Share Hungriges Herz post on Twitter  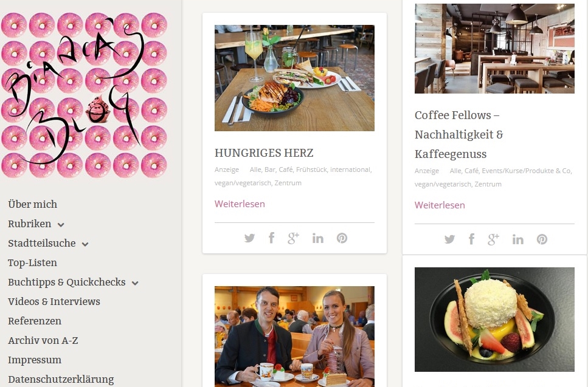pyautogui.click(x=249, y=238)
